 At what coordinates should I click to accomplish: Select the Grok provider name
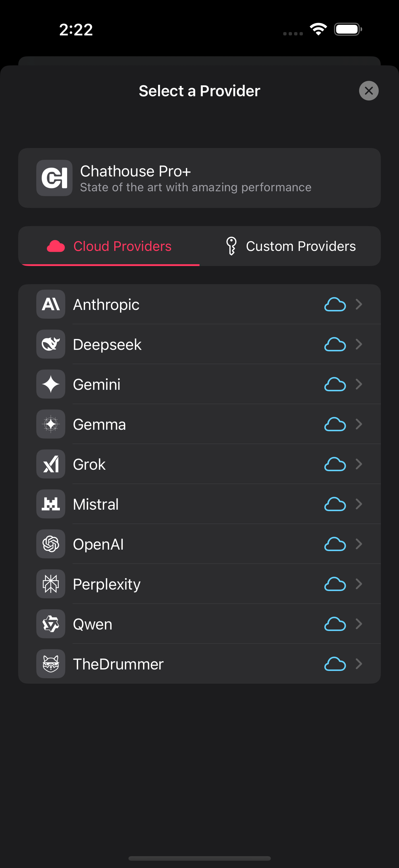click(x=89, y=464)
